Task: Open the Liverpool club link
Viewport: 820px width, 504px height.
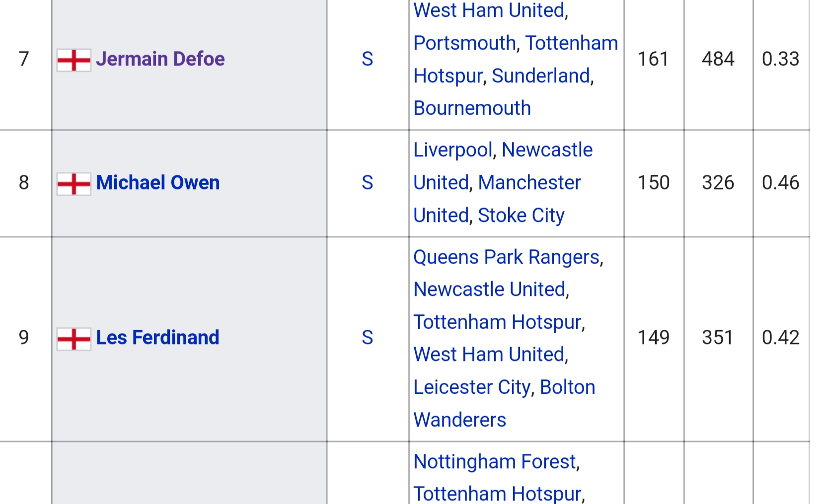Action: (x=453, y=149)
